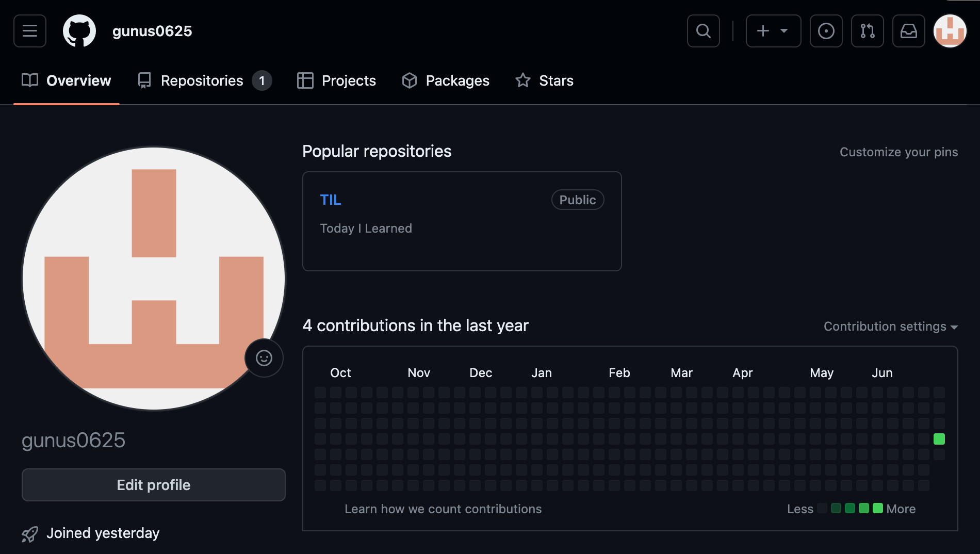Click the Today I Learned description
This screenshot has height=554, width=980.
(x=366, y=228)
